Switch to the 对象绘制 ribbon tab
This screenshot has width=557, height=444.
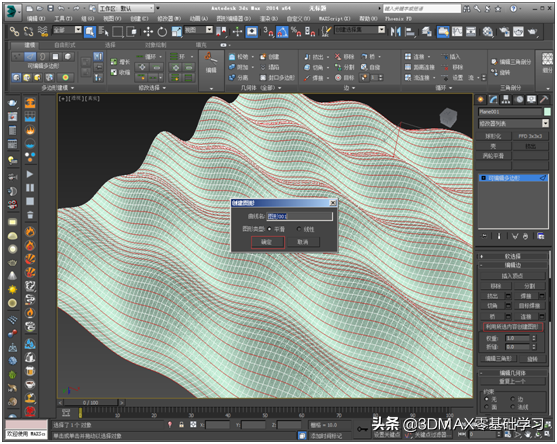156,45
